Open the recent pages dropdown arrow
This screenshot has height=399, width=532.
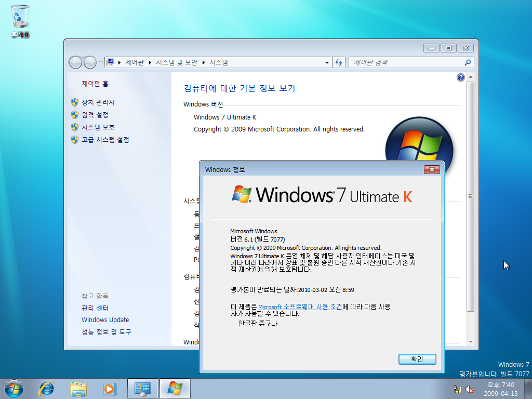100,63
